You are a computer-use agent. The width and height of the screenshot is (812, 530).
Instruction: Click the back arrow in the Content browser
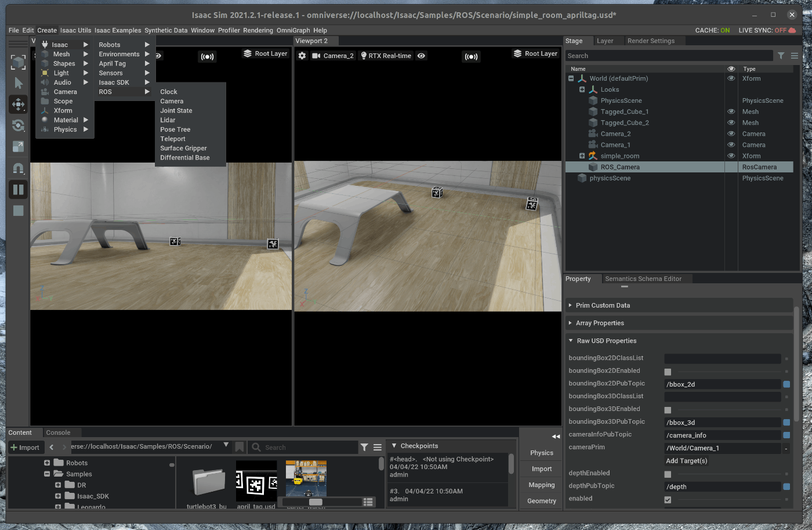(x=52, y=447)
